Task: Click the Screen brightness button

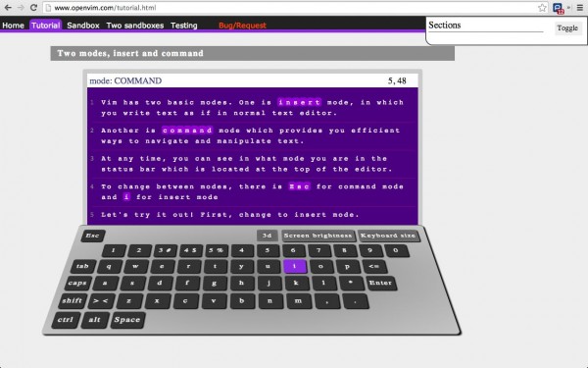Action: pyautogui.click(x=318, y=236)
